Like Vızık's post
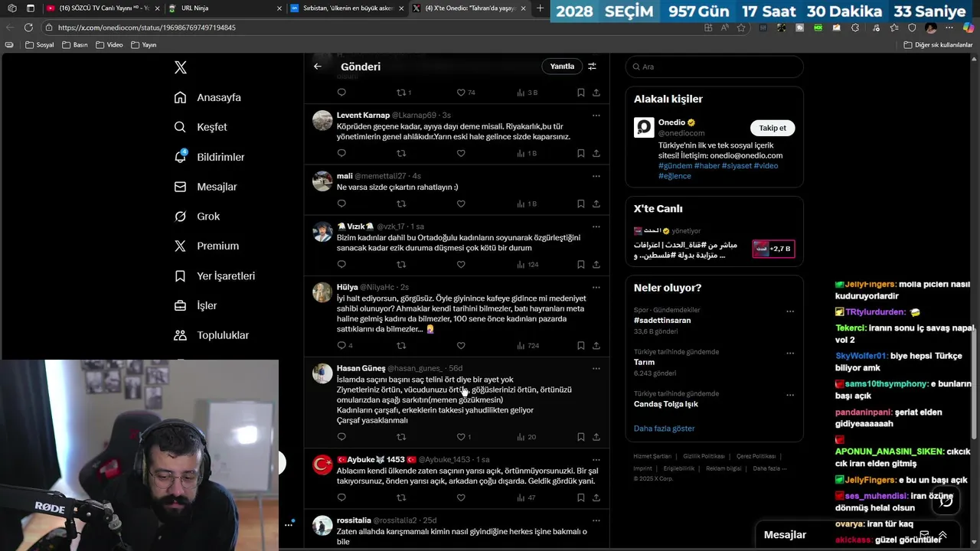 (461, 265)
